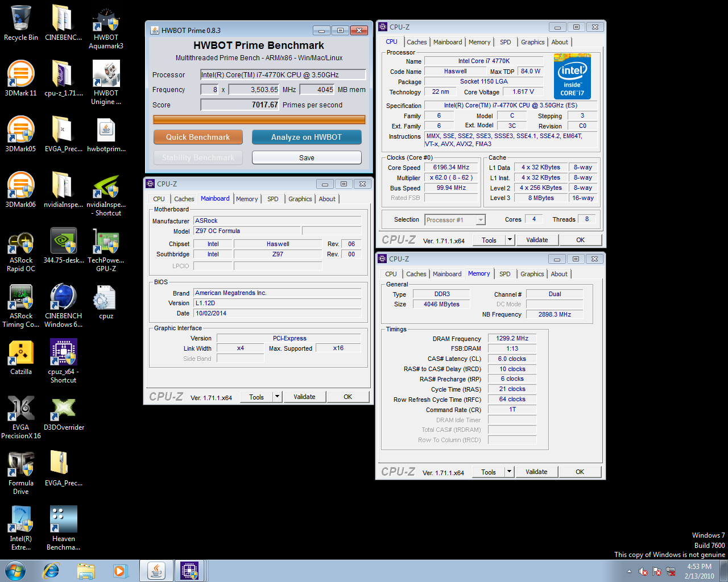The image size is (728, 582).
Task: Click Core Speed value 6196.34 MHz
Action: point(451,168)
